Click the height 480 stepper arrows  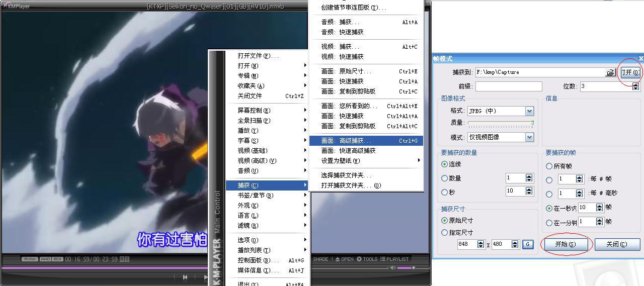515,244
